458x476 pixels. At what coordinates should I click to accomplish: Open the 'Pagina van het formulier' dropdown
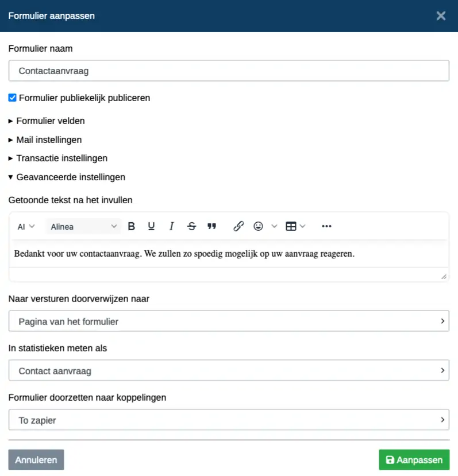click(229, 321)
